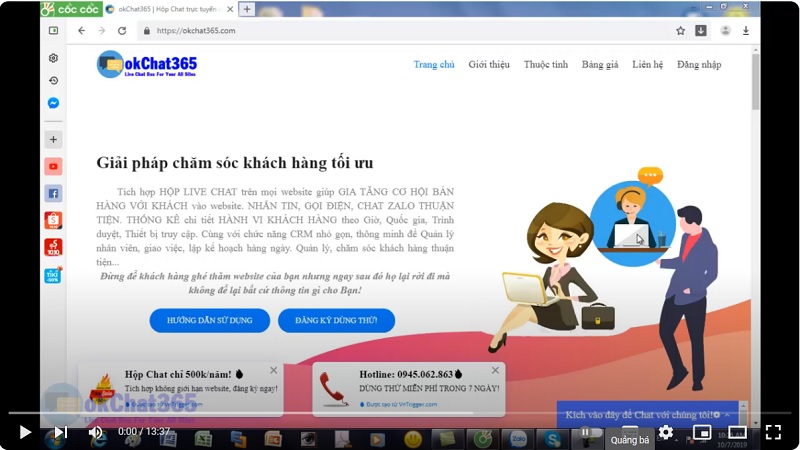The height and width of the screenshot is (450, 800).
Task: Open Tiki sidebar shortcut
Action: point(53,275)
